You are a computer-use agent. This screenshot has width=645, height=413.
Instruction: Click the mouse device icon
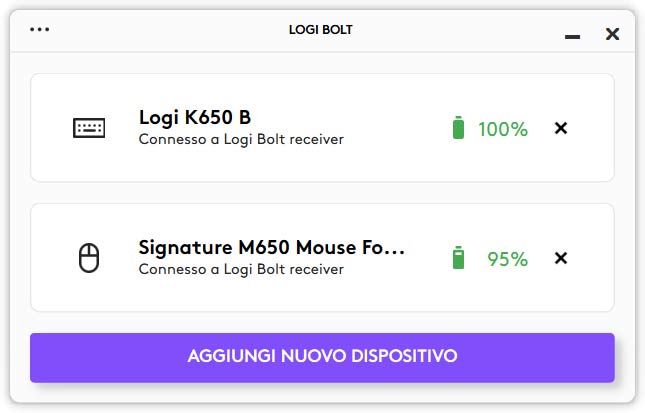coord(89,258)
